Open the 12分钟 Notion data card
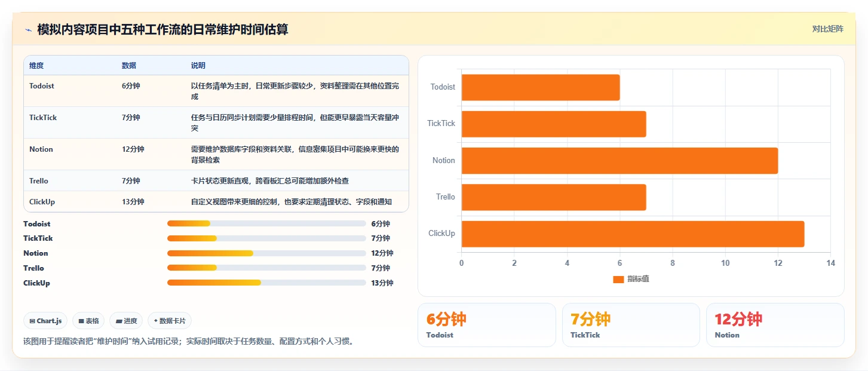Viewport: 868px width, 371px height. point(775,325)
